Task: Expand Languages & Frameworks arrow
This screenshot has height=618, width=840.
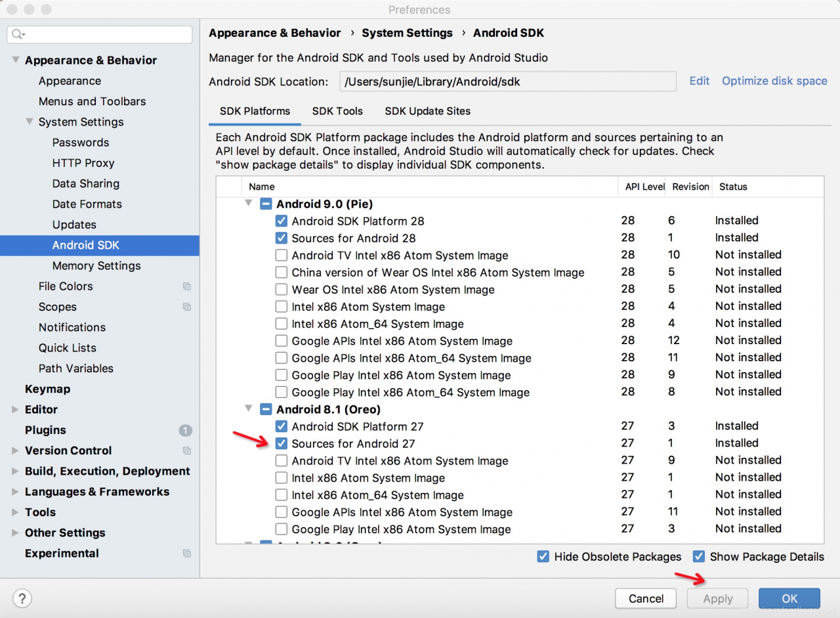Action: point(15,492)
